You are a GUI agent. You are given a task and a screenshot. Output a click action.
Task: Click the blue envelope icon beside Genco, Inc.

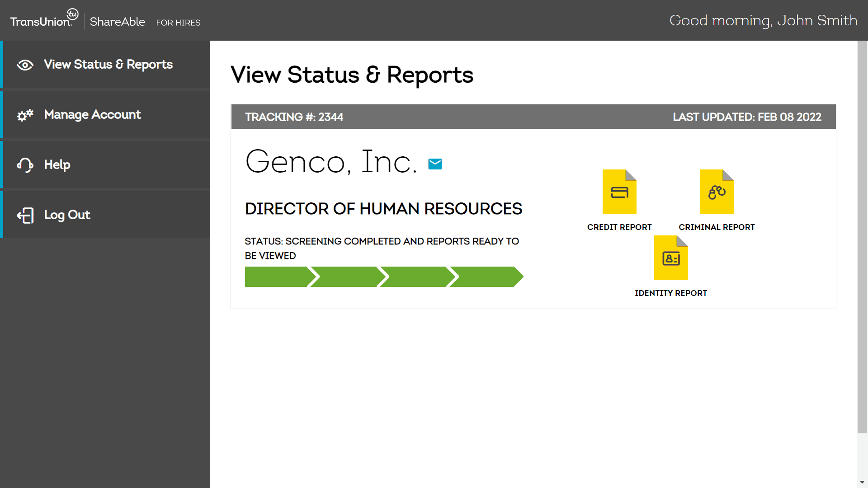click(435, 163)
